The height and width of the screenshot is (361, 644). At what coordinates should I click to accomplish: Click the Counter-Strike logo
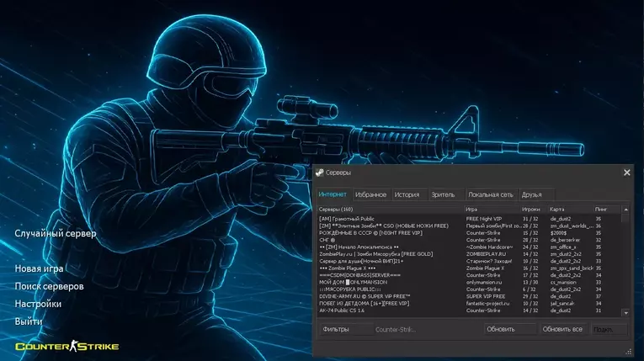(x=67, y=346)
